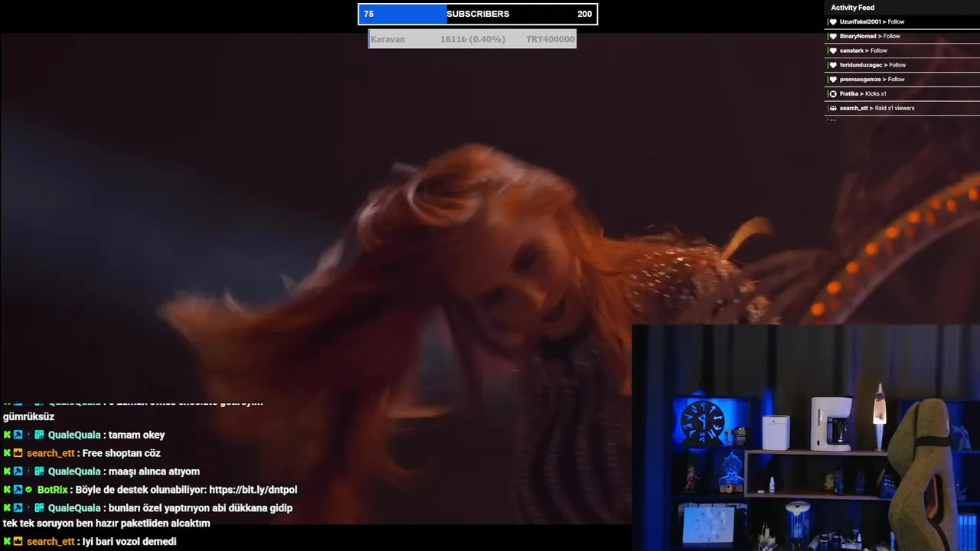Screen dimensions: 980x551
Task: Click the 'UzunTekel2001 > Follow' entry
Action: point(902,22)
